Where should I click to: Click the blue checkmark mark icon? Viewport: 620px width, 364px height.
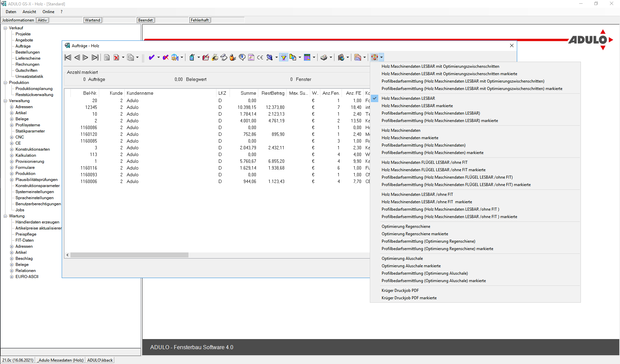click(x=151, y=58)
